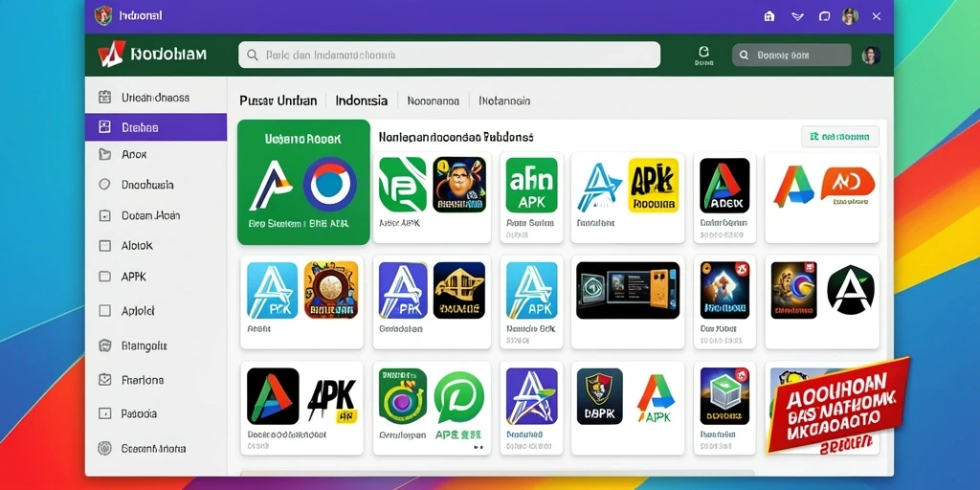
Task: Click the blue and red circle icon in featured card
Action: [x=330, y=184]
